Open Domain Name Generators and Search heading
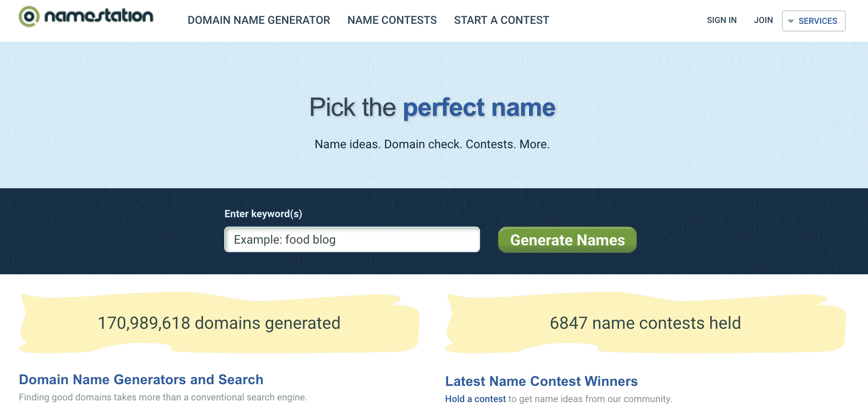Screen dimensions: 868x414 [141, 379]
